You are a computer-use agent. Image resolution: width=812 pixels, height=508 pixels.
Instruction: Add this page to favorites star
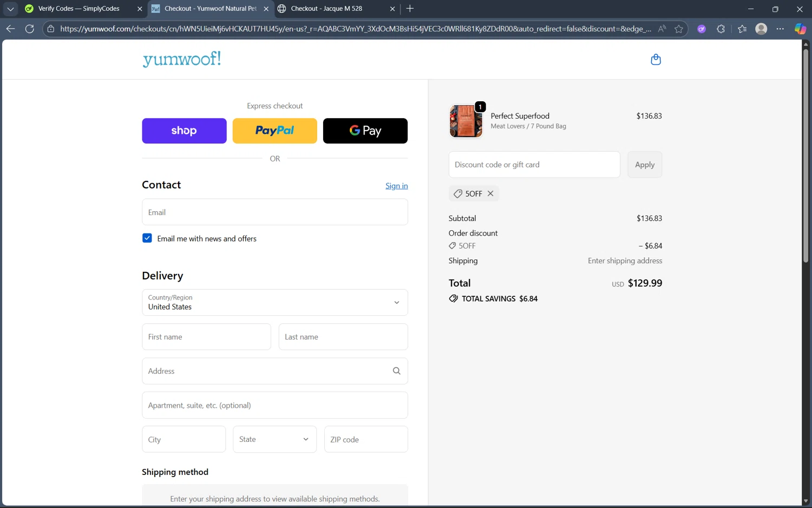(679, 29)
